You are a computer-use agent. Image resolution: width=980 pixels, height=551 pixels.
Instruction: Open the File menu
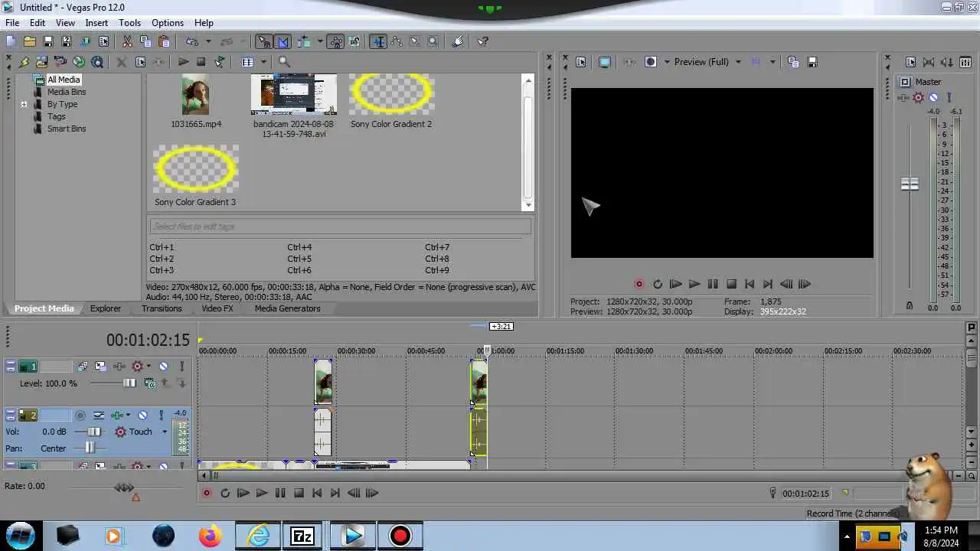tap(12, 23)
